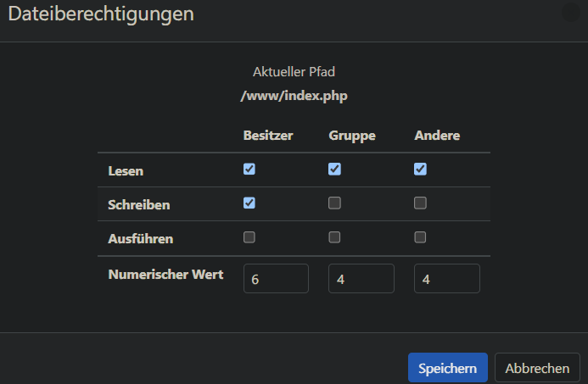The width and height of the screenshot is (588, 384).
Task: Uncheck Lesen permission for Gruppe
Action: click(335, 169)
